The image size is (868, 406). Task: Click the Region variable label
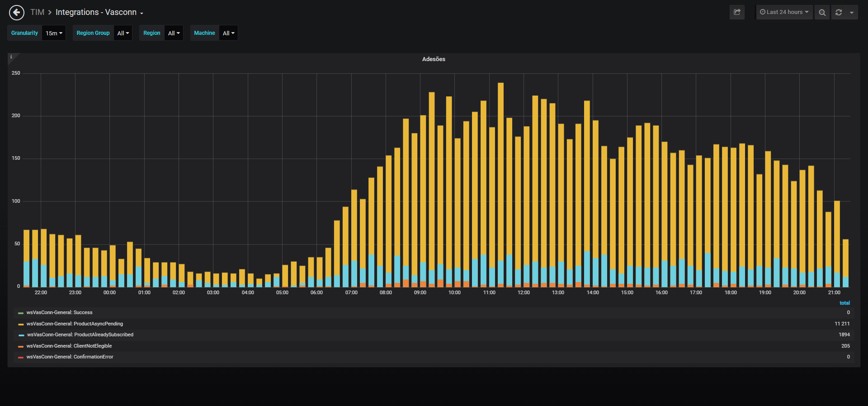[152, 33]
